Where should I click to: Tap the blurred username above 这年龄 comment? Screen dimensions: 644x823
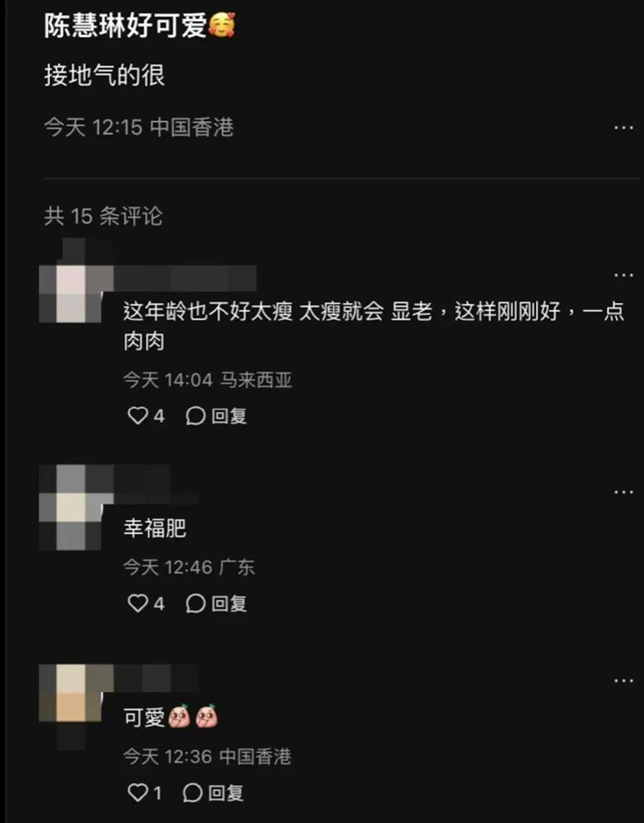(185, 278)
